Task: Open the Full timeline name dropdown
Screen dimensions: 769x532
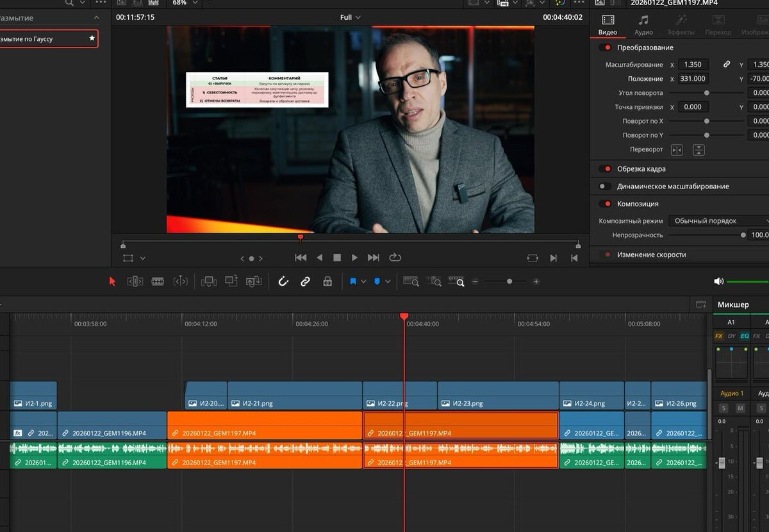Action: (350, 17)
